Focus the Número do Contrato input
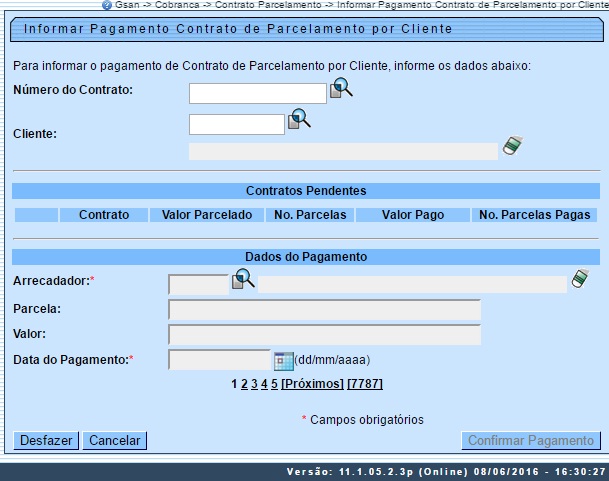 tap(258, 93)
